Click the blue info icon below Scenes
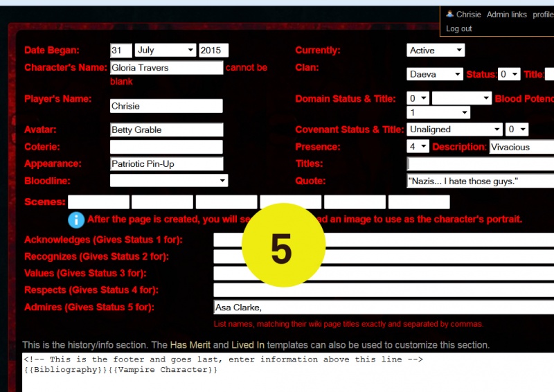The image size is (554, 392). point(76,220)
